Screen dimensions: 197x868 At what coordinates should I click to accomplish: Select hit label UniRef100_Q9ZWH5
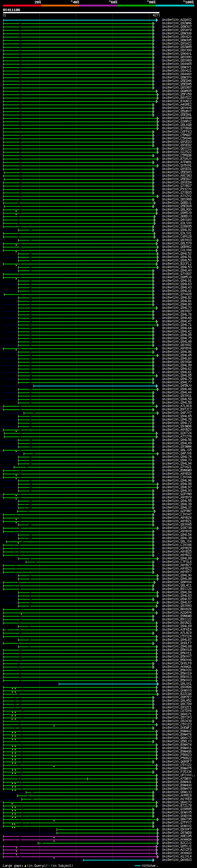coord(177,47)
